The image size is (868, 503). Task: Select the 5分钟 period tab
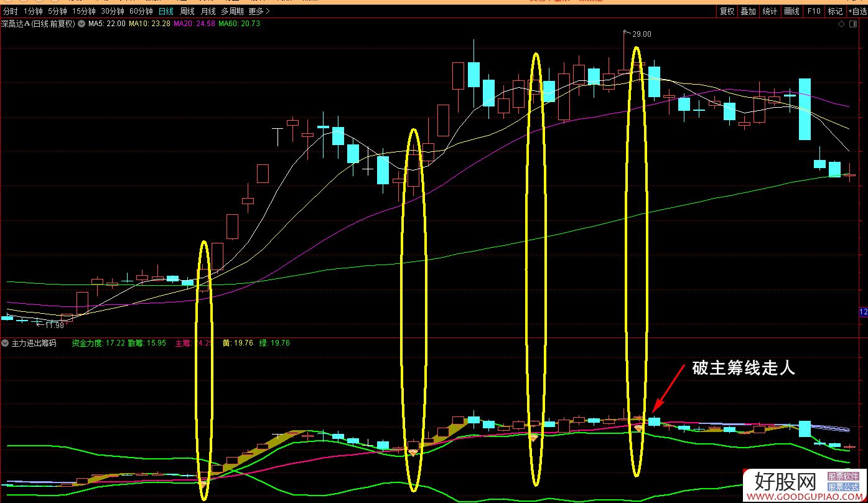[x=58, y=11]
